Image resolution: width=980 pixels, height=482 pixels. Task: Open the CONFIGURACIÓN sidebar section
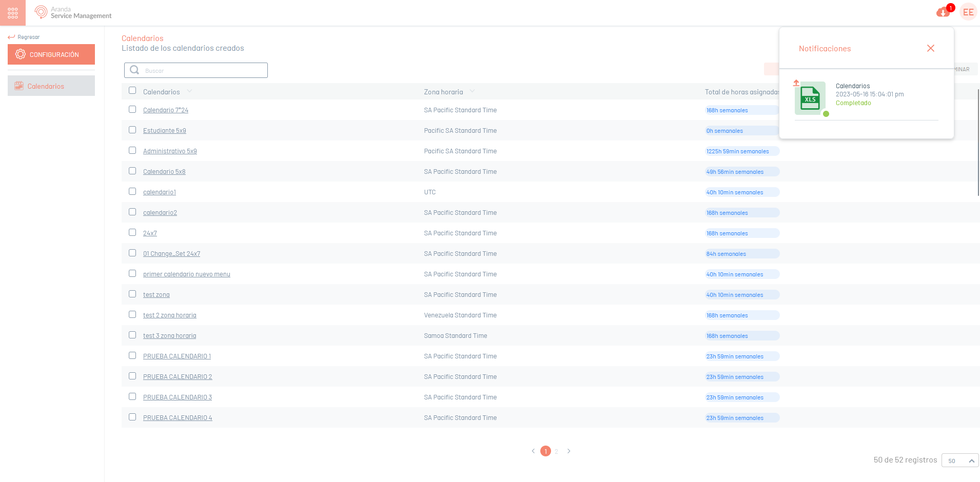coord(51,54)
